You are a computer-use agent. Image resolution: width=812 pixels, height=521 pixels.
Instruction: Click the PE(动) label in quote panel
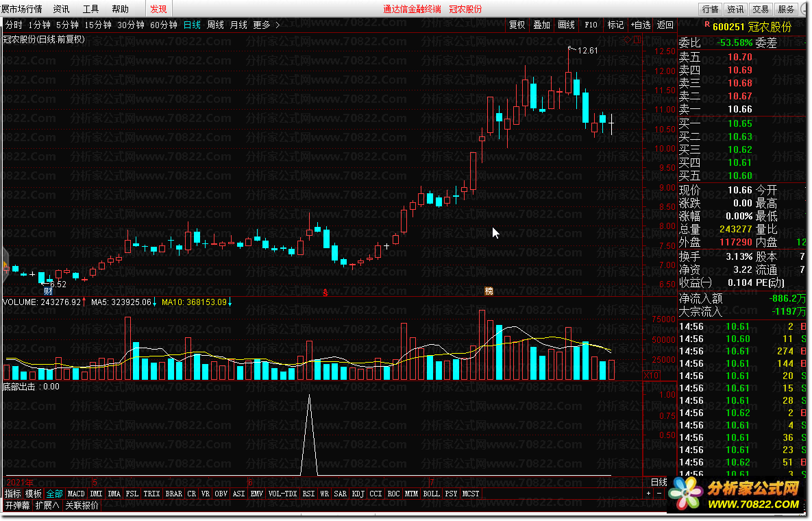pyautogui.click(x=770, y=282)
